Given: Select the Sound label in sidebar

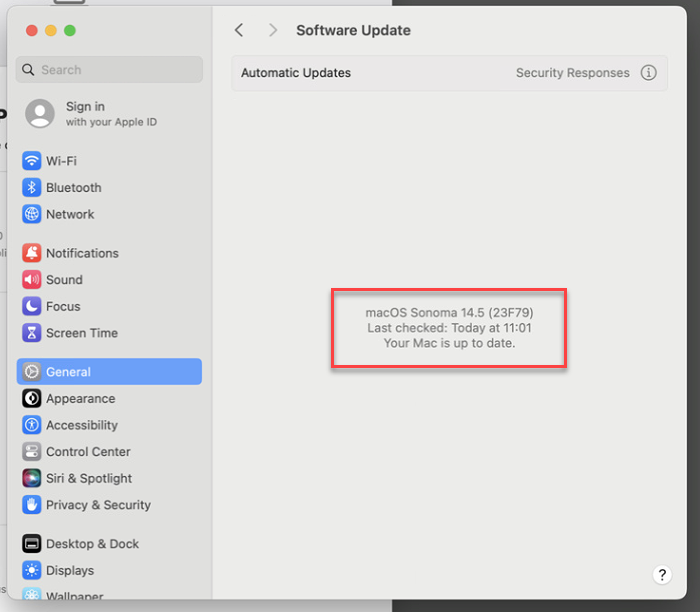Looking at the screenshot, I should [64, 280].
